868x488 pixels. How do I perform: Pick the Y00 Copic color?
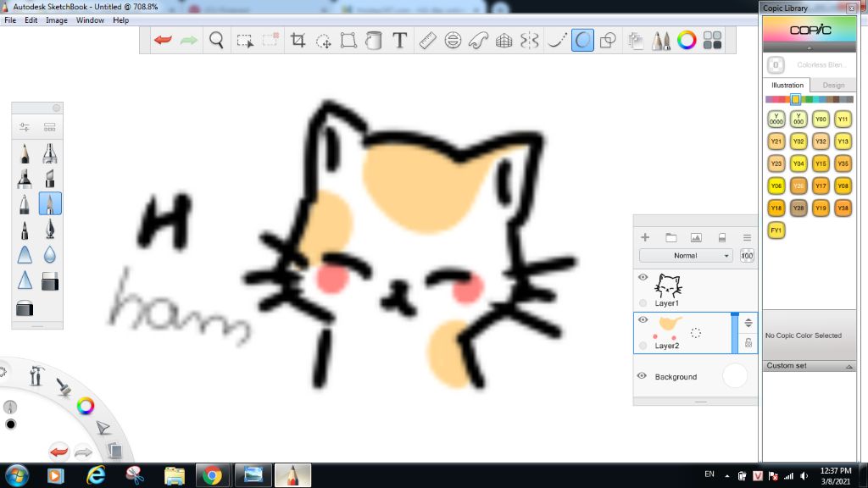[821, 119]
